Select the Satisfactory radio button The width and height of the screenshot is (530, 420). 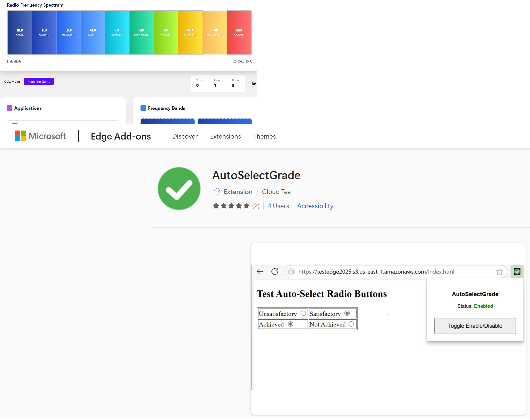(347, 313)
